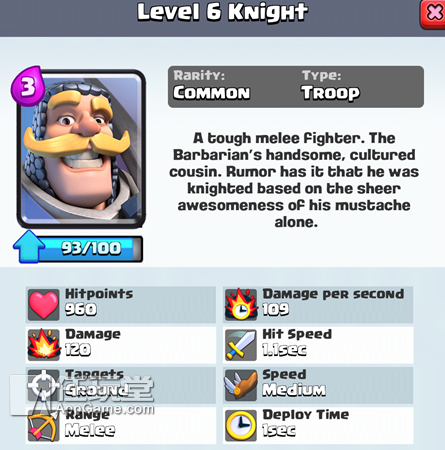This screenshot has width=445, height=450.
Task: Click the winged boot Speed icon
Action: tap(241, 385)
